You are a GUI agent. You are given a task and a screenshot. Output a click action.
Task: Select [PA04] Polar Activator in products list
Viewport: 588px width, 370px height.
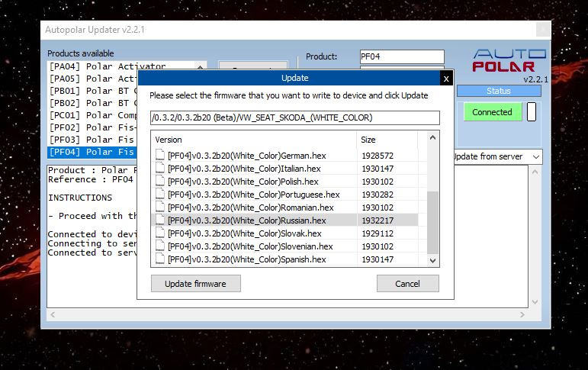(108, 66)
